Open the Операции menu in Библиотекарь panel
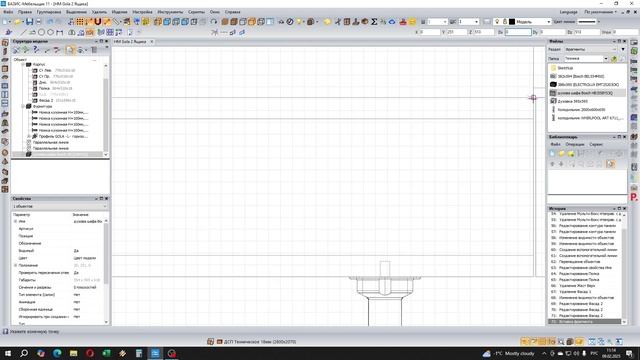640x360 pixels. click(575, 144)
